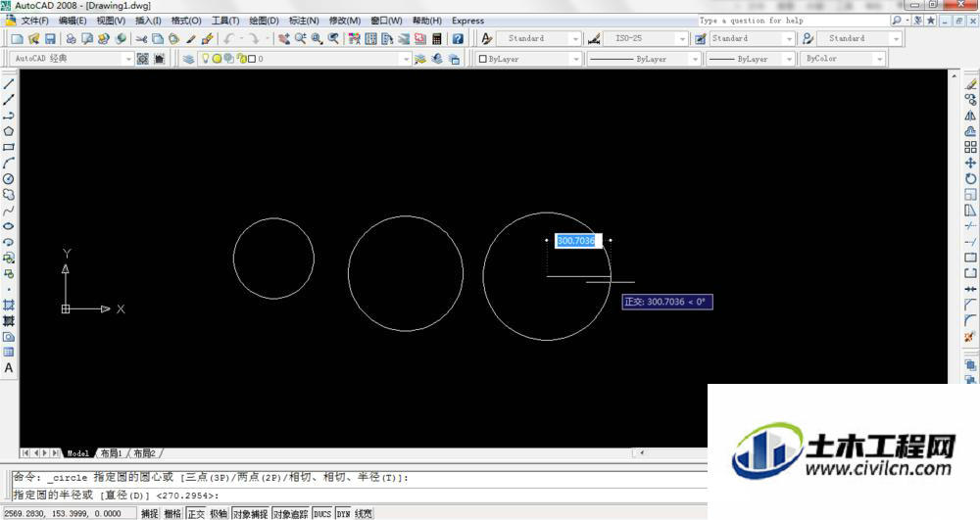Click the Pan realtime icon
The width and height of the screenshot is (980, 520).
point(284,39)
